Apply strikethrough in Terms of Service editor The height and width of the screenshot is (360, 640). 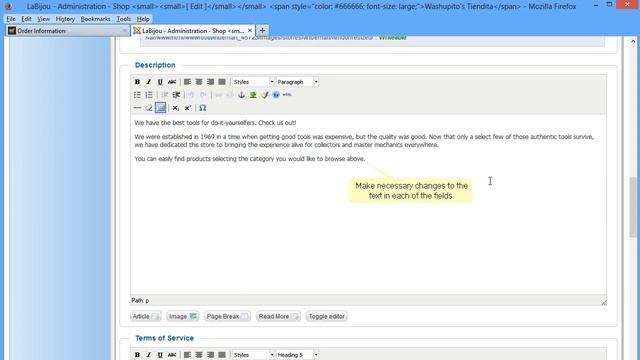(172, 355)
